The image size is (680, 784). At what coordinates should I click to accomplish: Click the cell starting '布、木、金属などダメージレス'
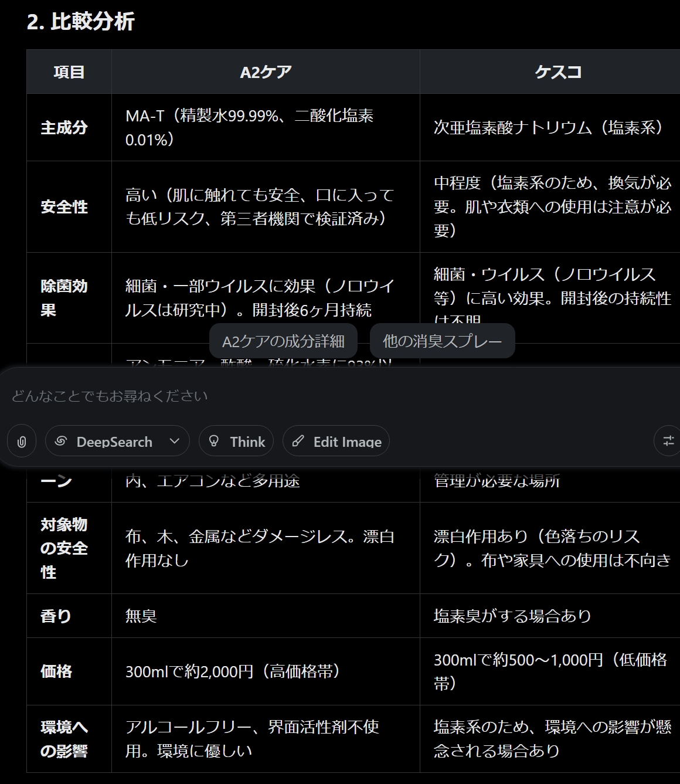pyautogui.click(x=266, y=548)
